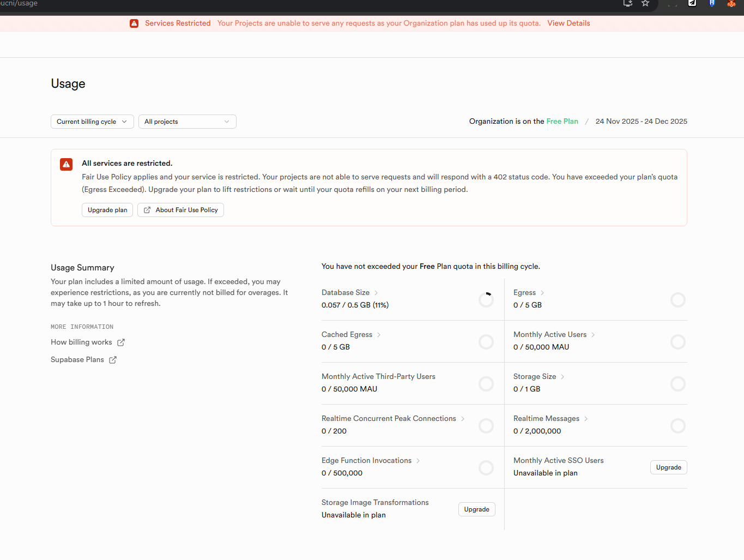Click the Monthly Active Third-Party Users label

[378, 377]
